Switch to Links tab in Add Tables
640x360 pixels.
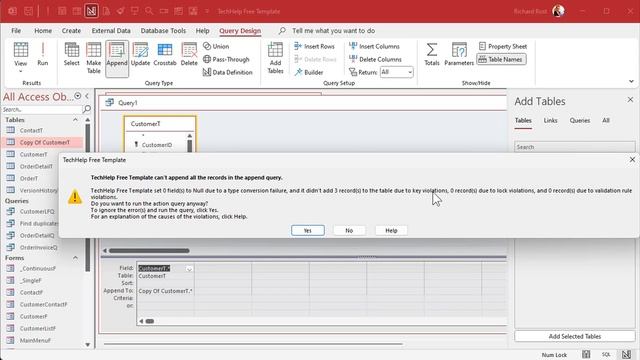[550, 120]
